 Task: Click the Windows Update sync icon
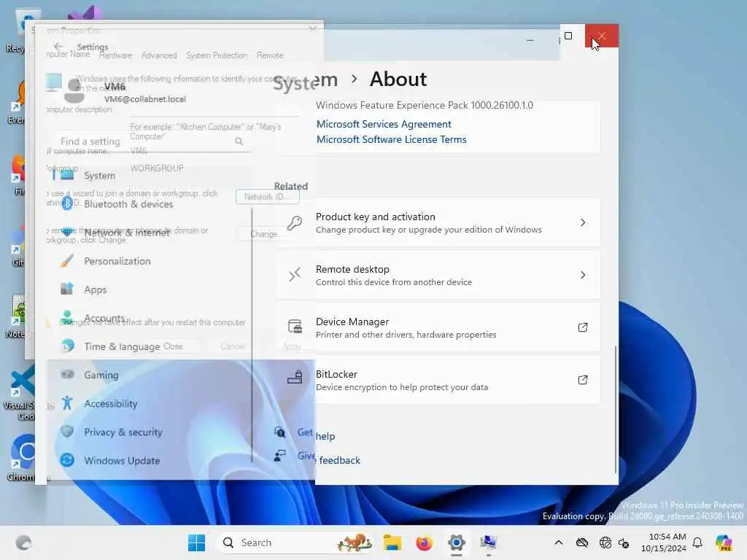(67, 460)
